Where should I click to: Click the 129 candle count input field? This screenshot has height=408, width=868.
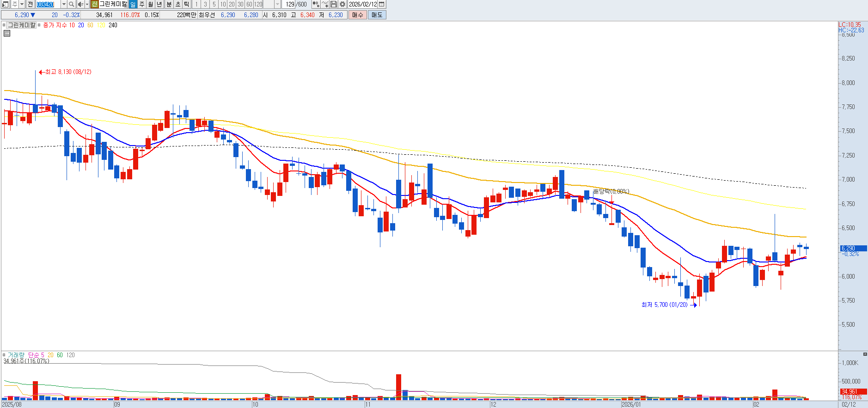pyautogui.click(x=290, y=4)
